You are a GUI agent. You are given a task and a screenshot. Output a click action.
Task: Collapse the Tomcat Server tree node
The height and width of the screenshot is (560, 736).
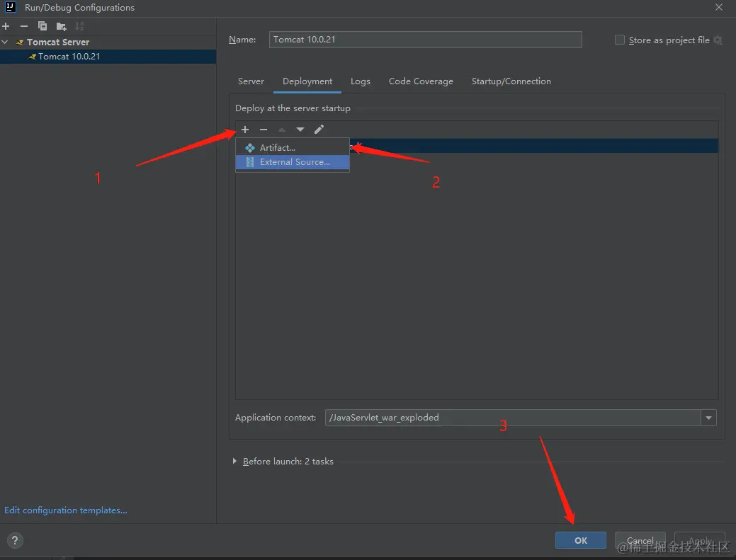(5, 42)
